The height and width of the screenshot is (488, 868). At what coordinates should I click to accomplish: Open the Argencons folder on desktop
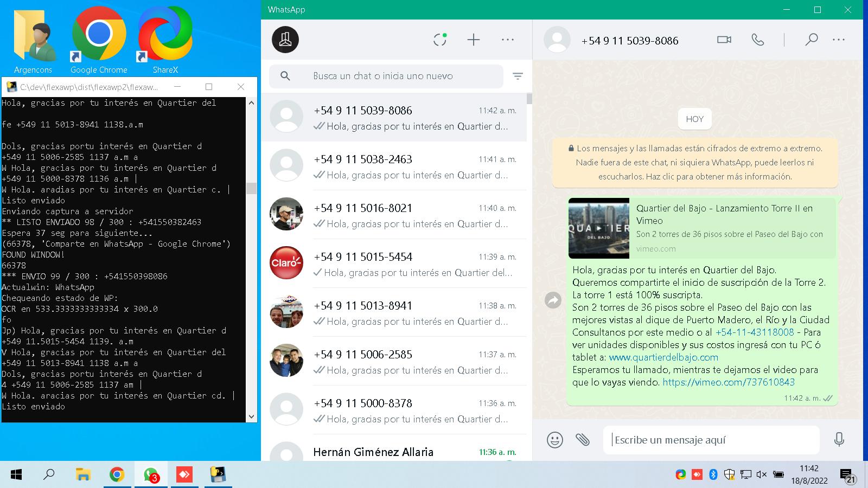pos(33,41)
